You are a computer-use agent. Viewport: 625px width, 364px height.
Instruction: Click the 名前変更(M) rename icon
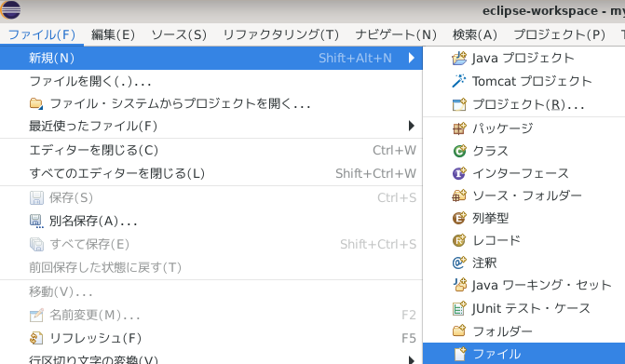tap(36, 315)
